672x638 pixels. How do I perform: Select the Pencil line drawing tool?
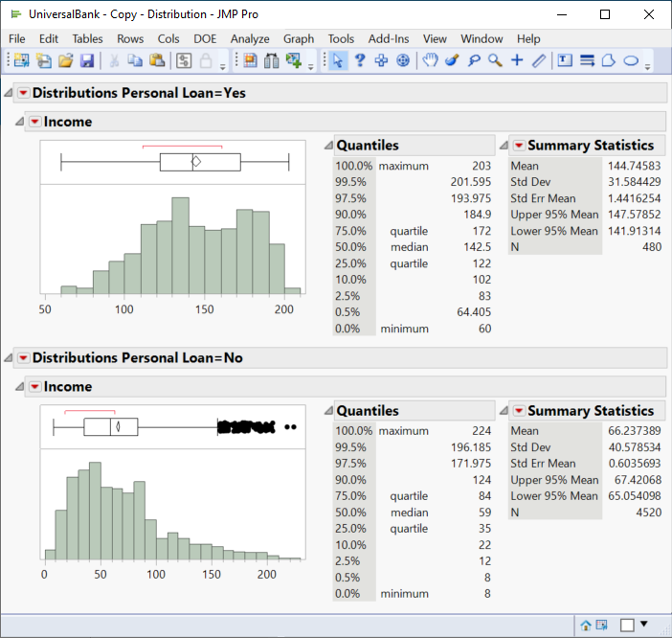[x=539, y=60]
